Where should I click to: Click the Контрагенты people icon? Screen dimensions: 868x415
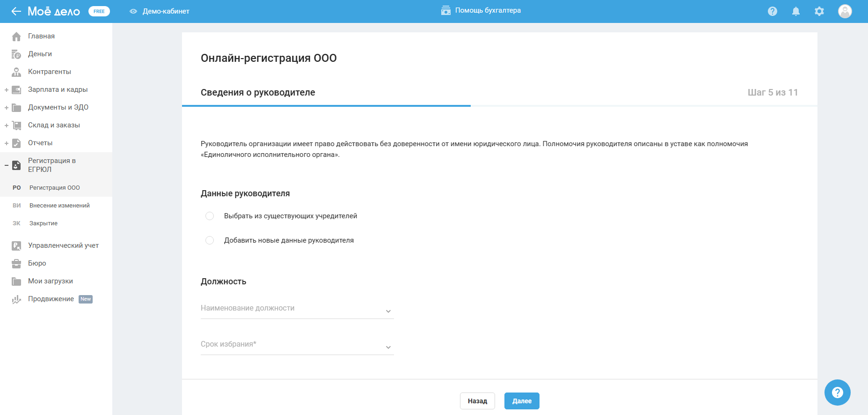pos(16,72)
